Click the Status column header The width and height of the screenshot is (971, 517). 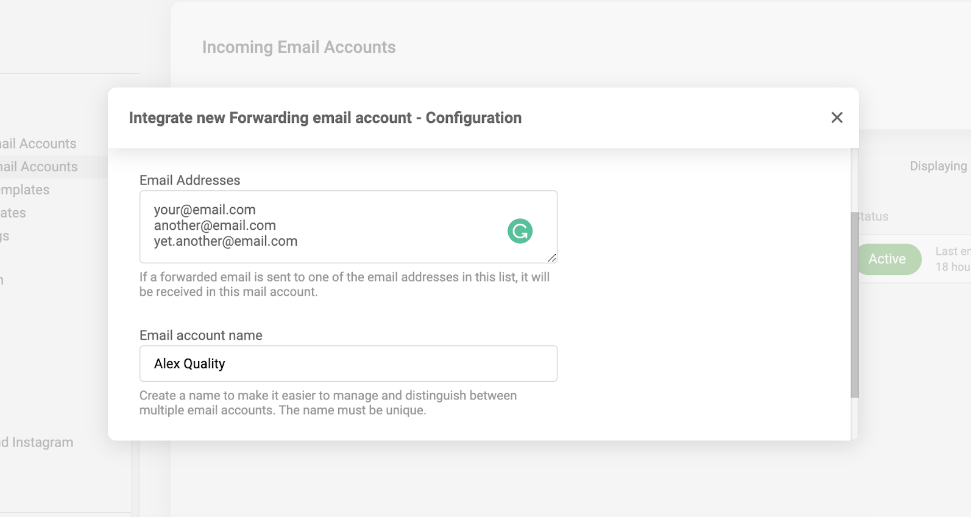coord(874,216)
